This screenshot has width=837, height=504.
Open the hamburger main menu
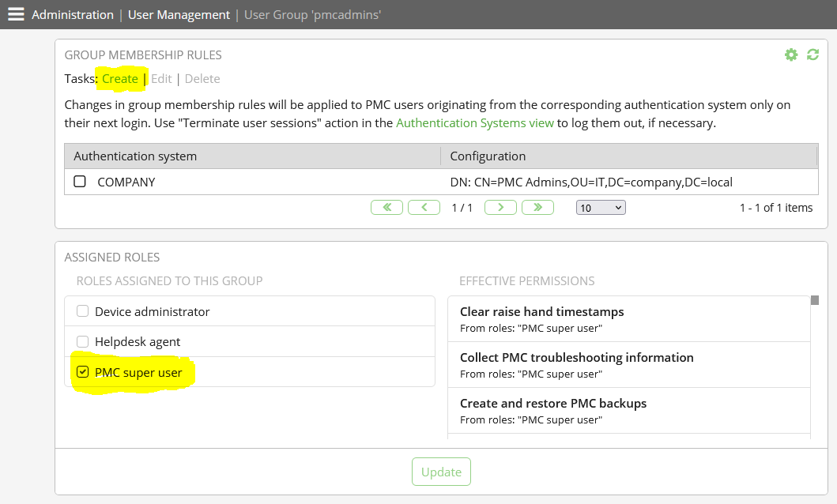coord(16,14)
